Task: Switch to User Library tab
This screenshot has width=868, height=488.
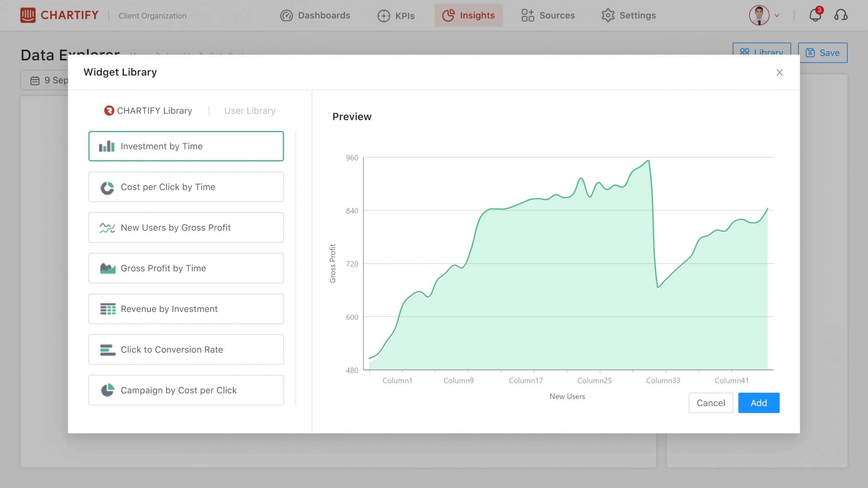Action: pos(250,111)
